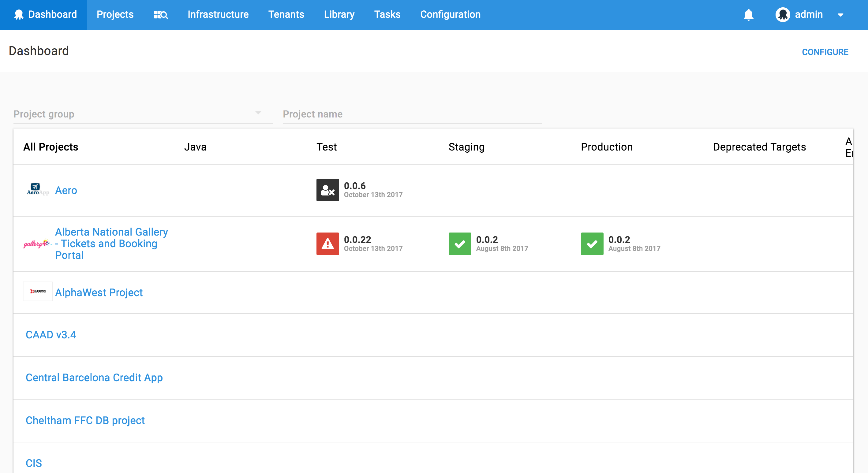Open the CAAD v3.4 project
Image resolution: width=868 pixels, height=473 pixels.
coord(51,334)
